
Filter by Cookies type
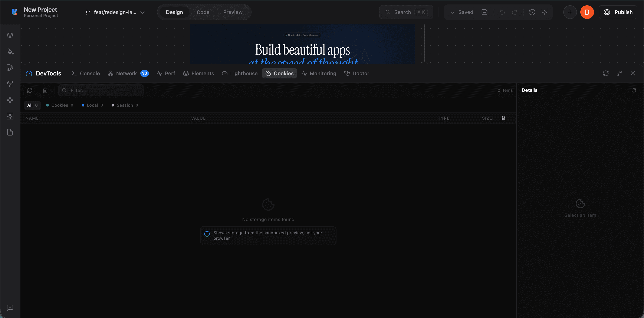(60, 105)
